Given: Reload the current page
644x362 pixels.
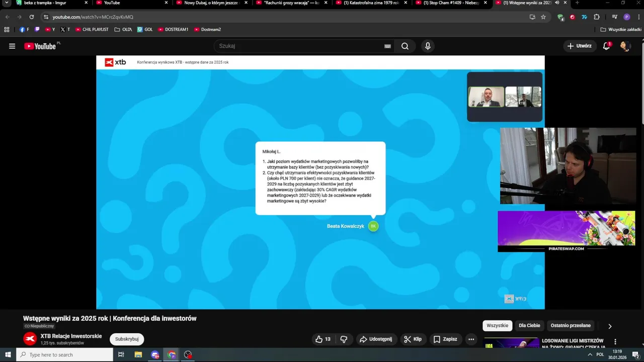Looking at the screenshot, I should coord(31,17).
